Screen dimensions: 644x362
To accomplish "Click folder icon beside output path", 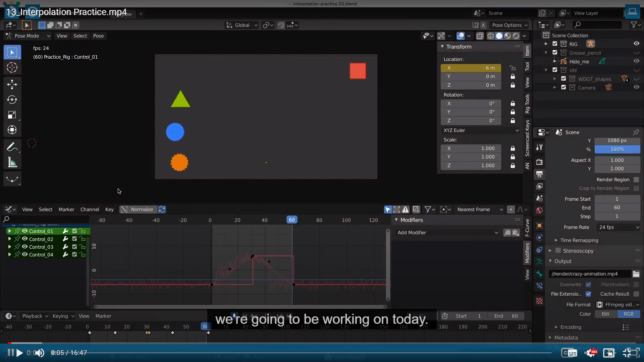I will pyautogui.click(x=636, y=274).
